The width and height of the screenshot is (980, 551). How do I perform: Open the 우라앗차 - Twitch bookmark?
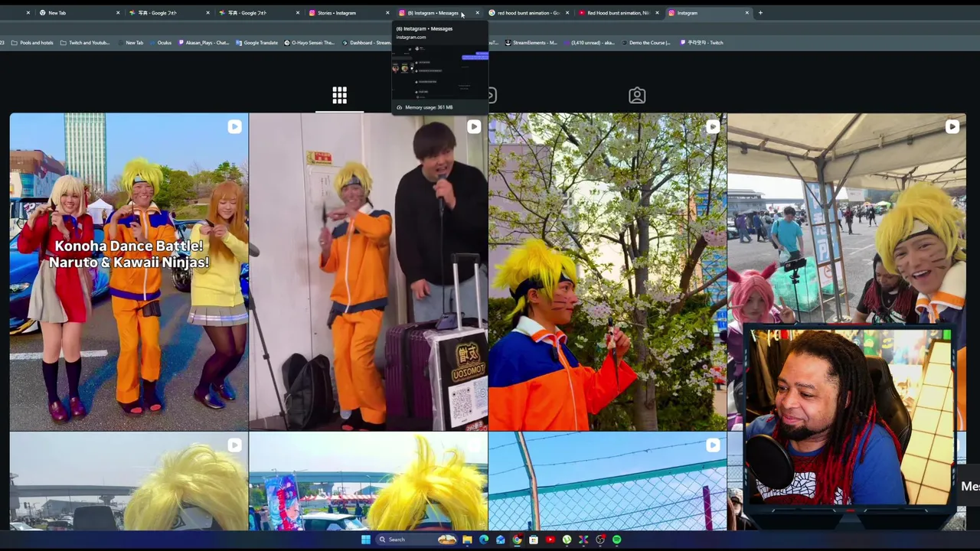pos(701,43)
